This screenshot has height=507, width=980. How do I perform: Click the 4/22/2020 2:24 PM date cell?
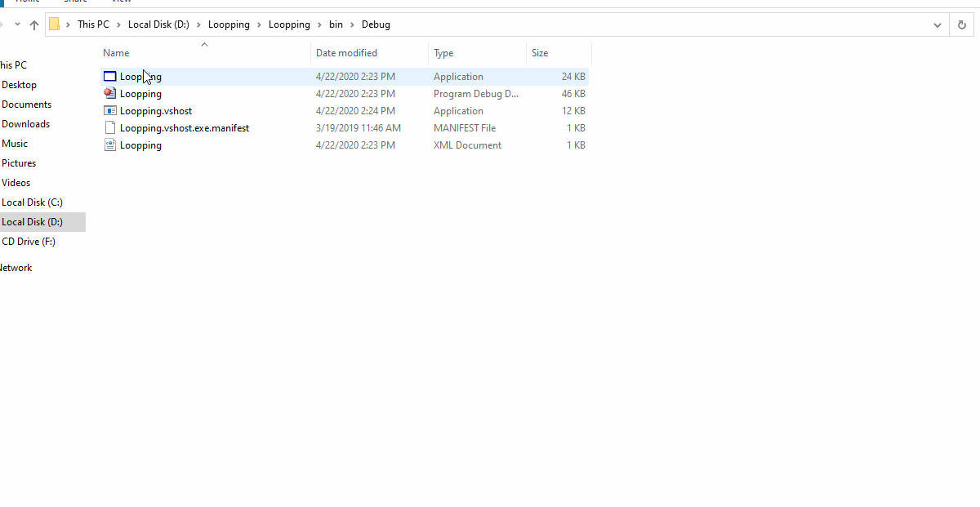[355, 111]
